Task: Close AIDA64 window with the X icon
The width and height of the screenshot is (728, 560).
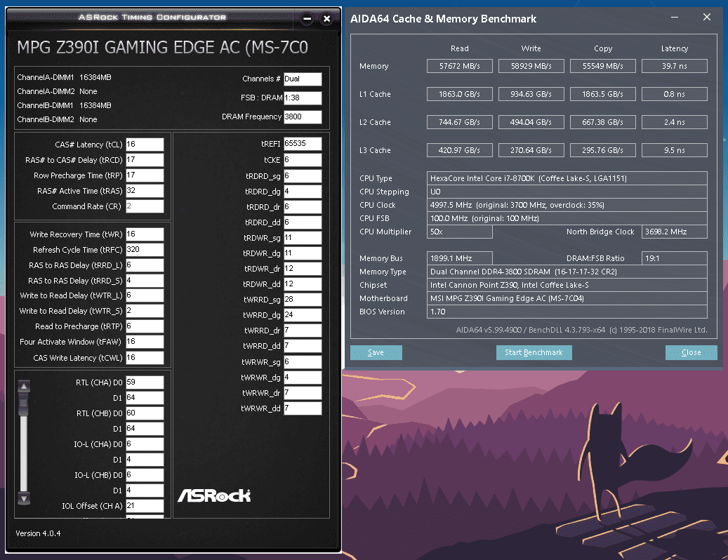Action: (x=707, y=17)
